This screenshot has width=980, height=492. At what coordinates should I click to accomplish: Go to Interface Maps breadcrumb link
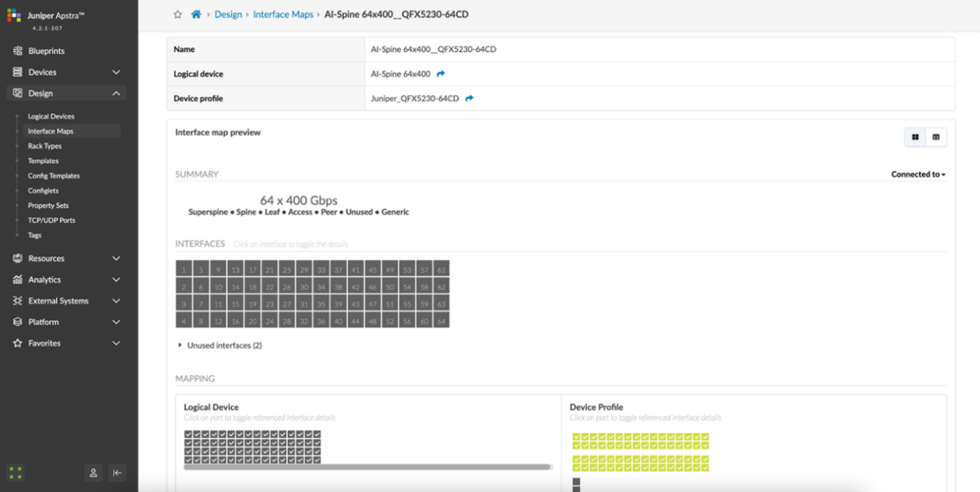[x=283, y=15]
